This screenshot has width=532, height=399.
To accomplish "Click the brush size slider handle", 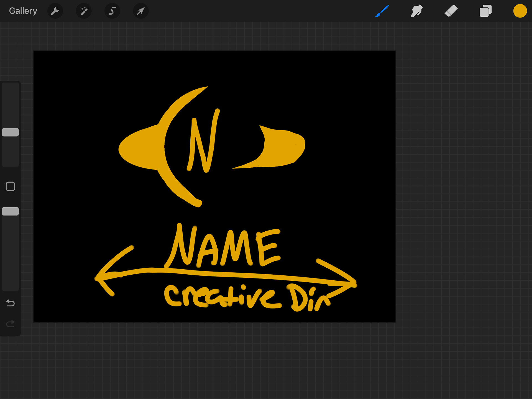I will (11, 132).
